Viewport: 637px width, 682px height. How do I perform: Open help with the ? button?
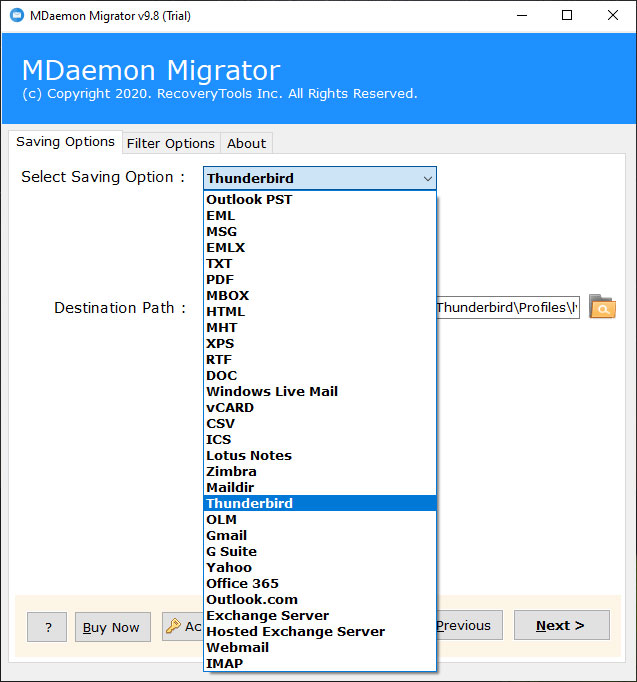tap(47, 627)
